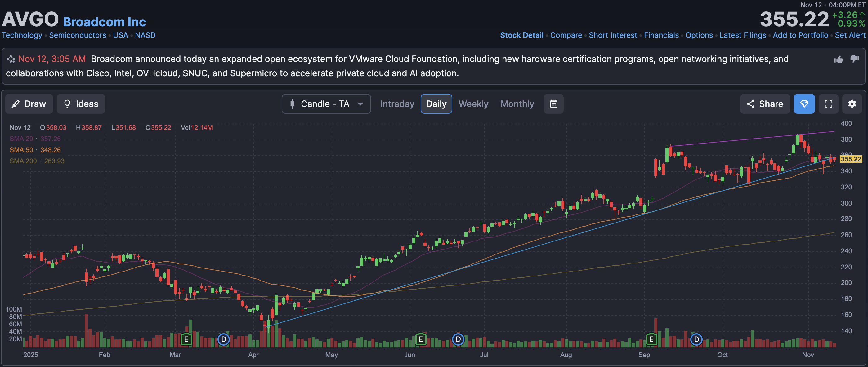Screen dimensions: 868x367
Task: Open the calendar date range icon
Action: click(553, 104)
